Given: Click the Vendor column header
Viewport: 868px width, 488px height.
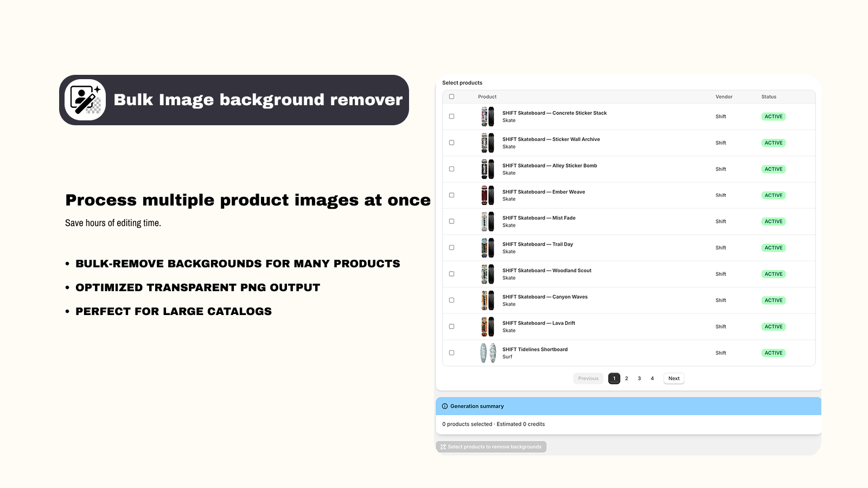Looking at the screenshot, I should tap(724, 97).
